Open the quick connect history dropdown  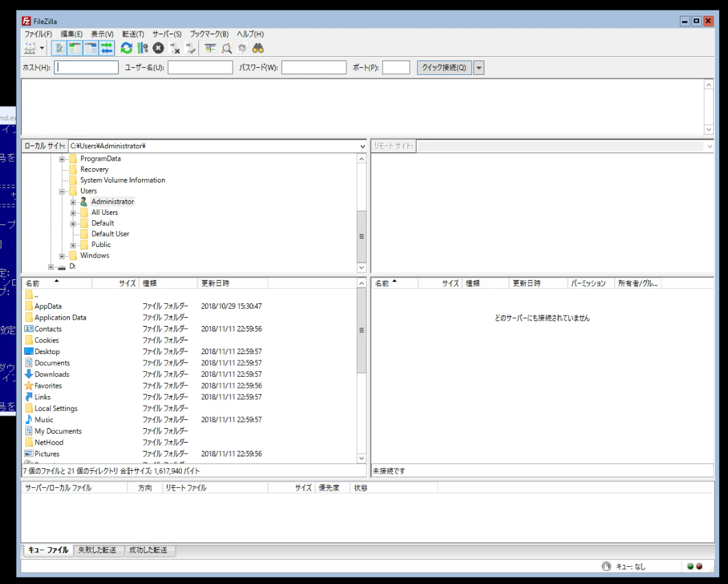479,68
